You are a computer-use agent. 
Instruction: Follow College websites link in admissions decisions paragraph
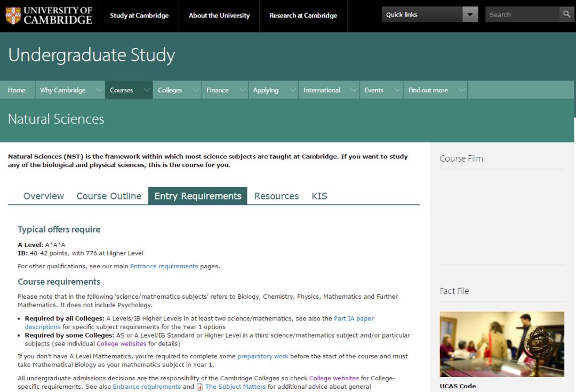pos(334,378)
